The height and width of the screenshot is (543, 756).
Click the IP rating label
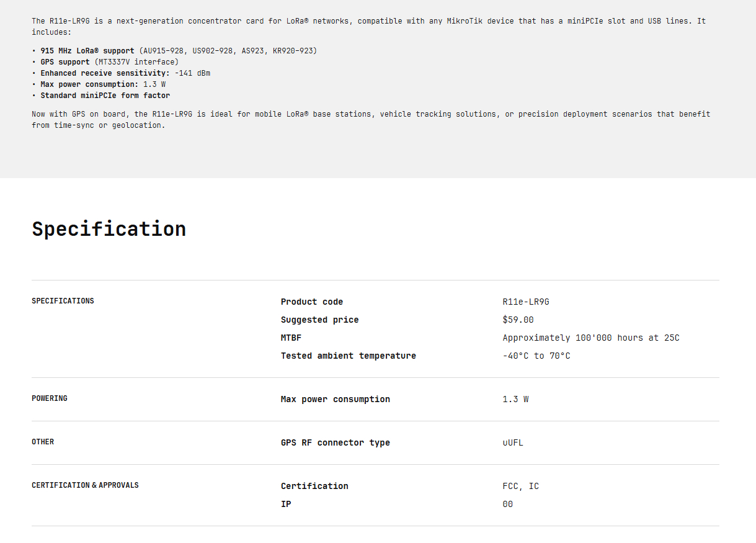coord(286,505)
